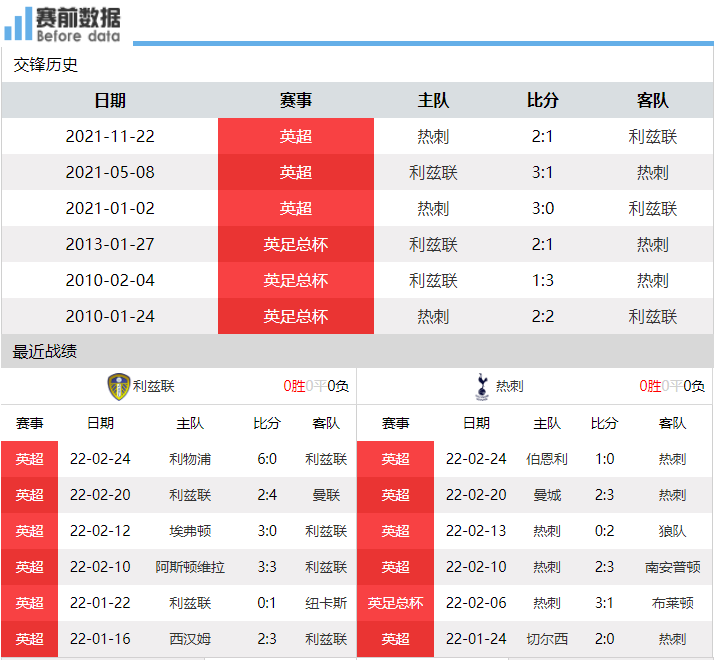Click the date 22-02-06
The height and width of the screenshot is (660, 714).
point(476,603)
